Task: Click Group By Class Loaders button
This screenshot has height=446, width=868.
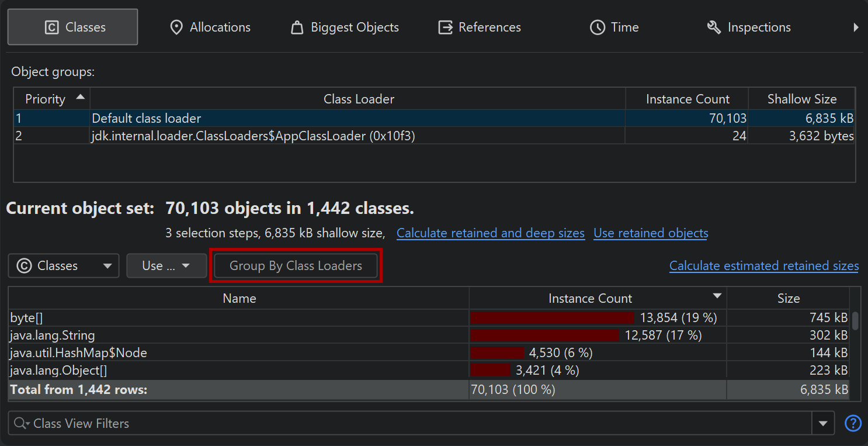Action: (296, 266)
